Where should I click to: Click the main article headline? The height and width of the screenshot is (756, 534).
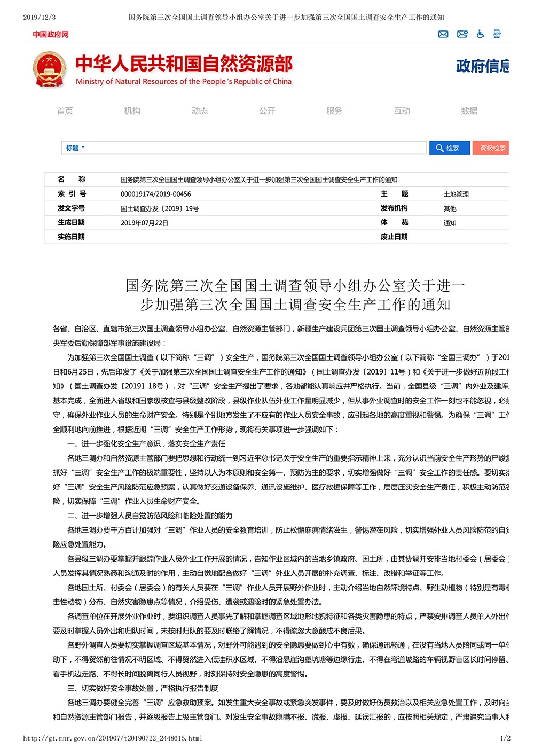tap(295, 295)
